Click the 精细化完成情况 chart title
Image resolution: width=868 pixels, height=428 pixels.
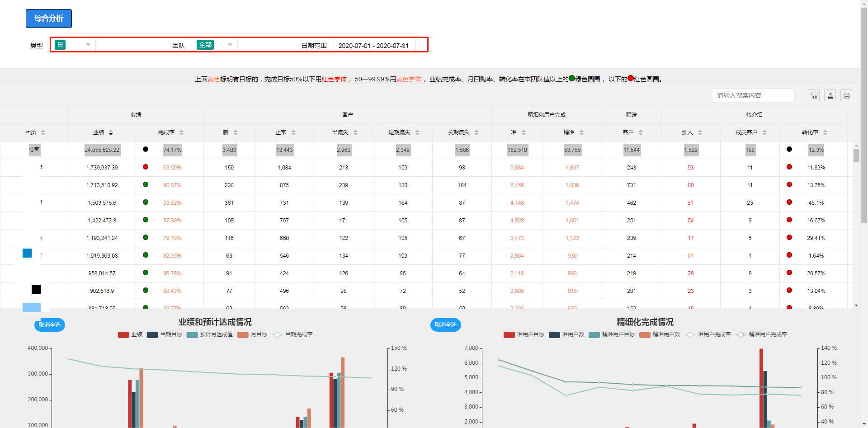coord(645,322)
